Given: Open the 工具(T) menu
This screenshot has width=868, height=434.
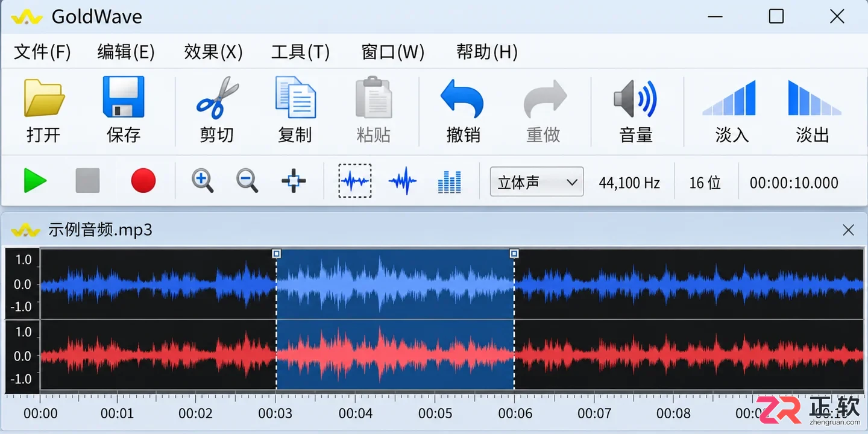Looking at the screenshot, I should click(x=300, y=52).
